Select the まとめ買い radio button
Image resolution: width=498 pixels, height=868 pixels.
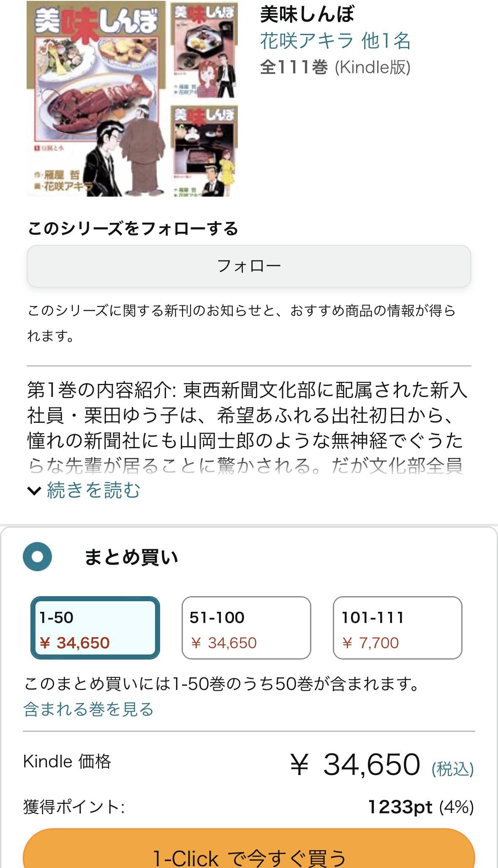tap(38, 556)
